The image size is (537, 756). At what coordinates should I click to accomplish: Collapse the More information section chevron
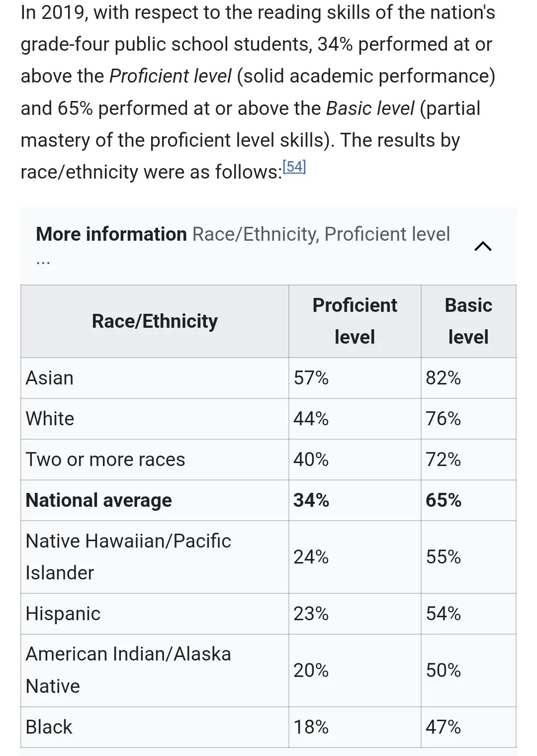tap(483, 246)
